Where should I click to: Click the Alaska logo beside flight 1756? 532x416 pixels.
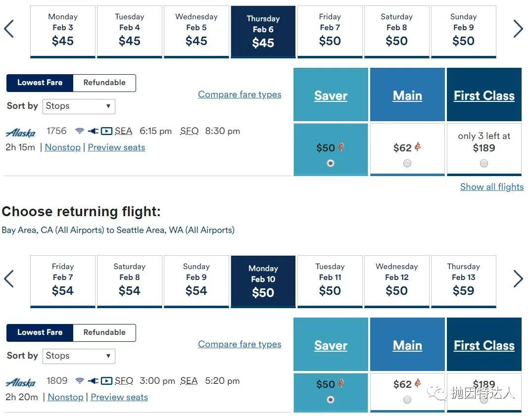click(x=21, y=133)
